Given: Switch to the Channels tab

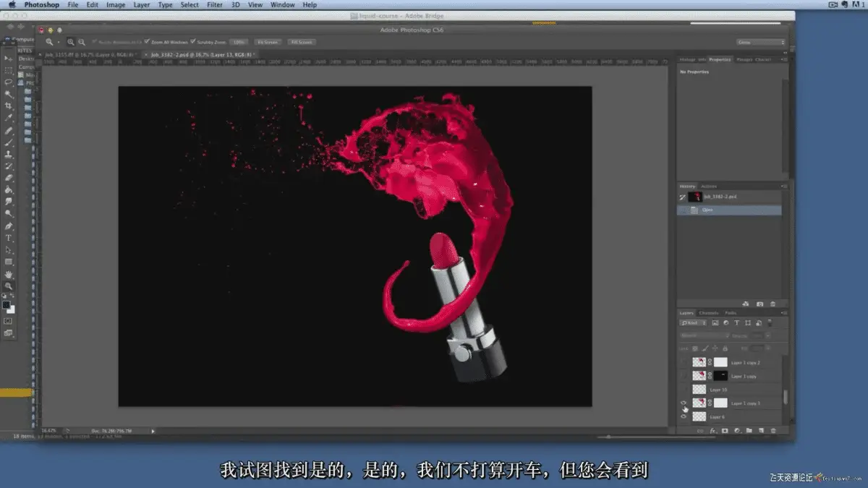Looking at the screenshot, I should [709, 313].
